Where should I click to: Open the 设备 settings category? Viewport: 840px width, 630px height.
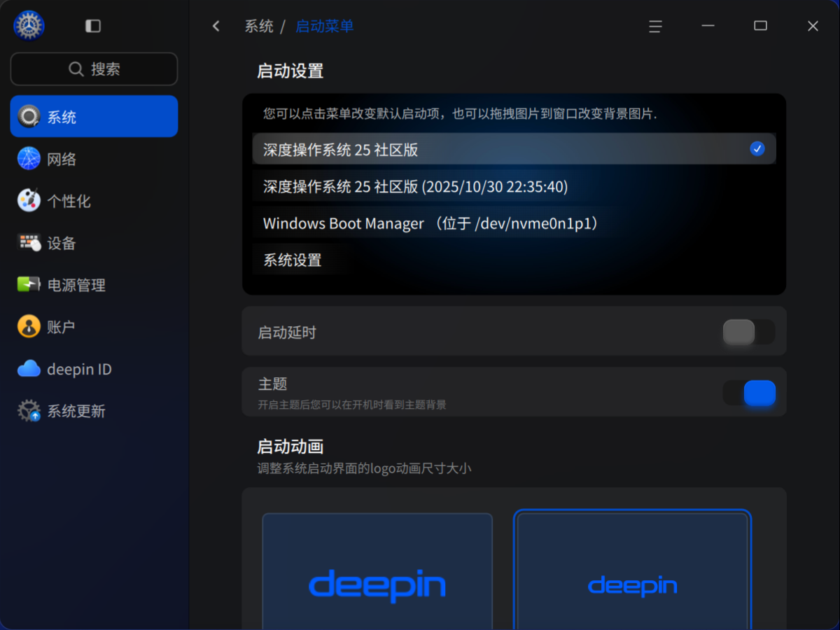tap(94, 243)
